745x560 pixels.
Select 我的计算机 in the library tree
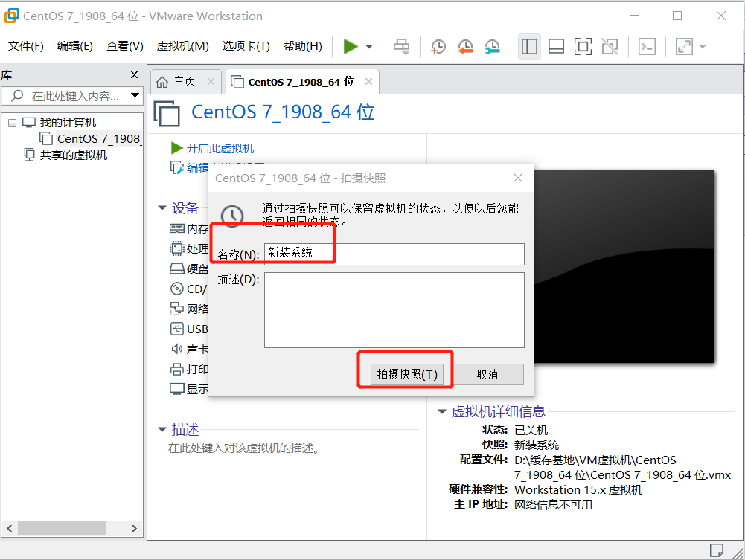[x=68, y=123]
